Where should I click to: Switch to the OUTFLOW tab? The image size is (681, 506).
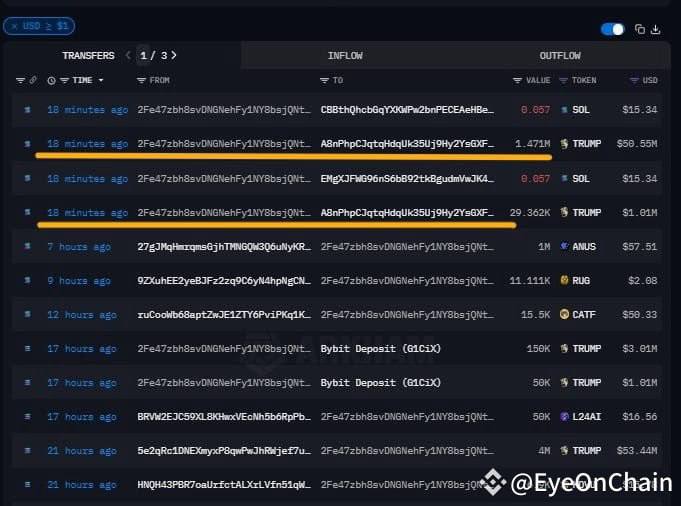click(x=560, y=55)
